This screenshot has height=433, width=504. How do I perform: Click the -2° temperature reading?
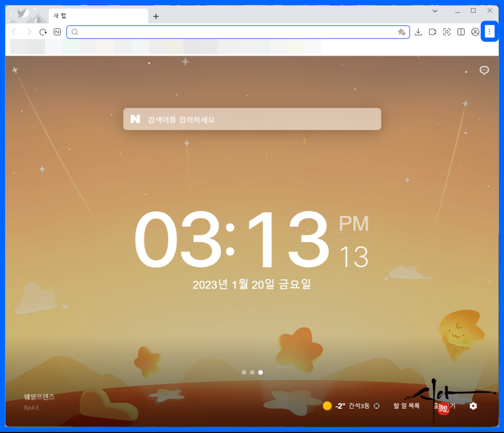[340, 406]
